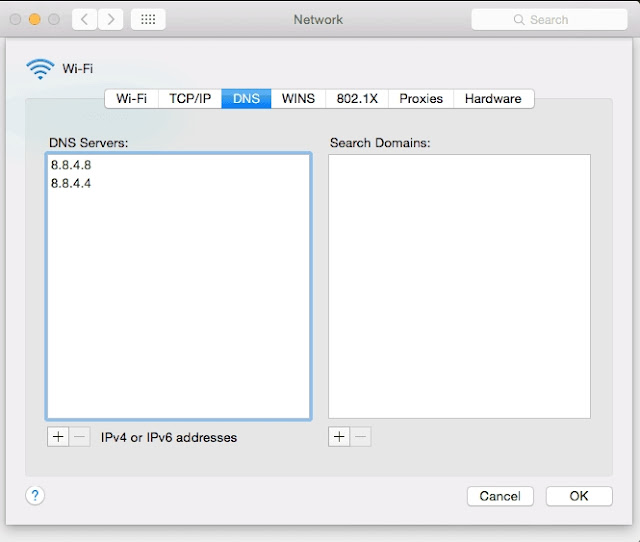Switch to the Wi-Fi tab
640x542 pixels.
pyautogui.click(x=131, y=98)
